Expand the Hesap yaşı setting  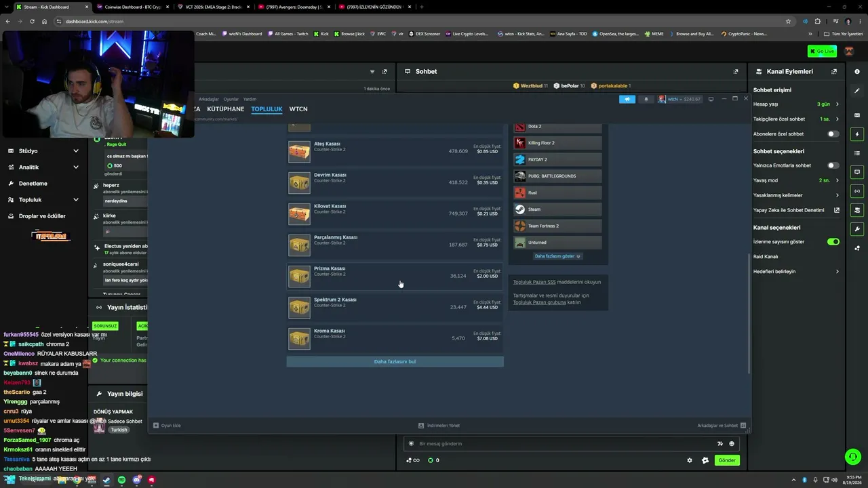coord(796,104)
